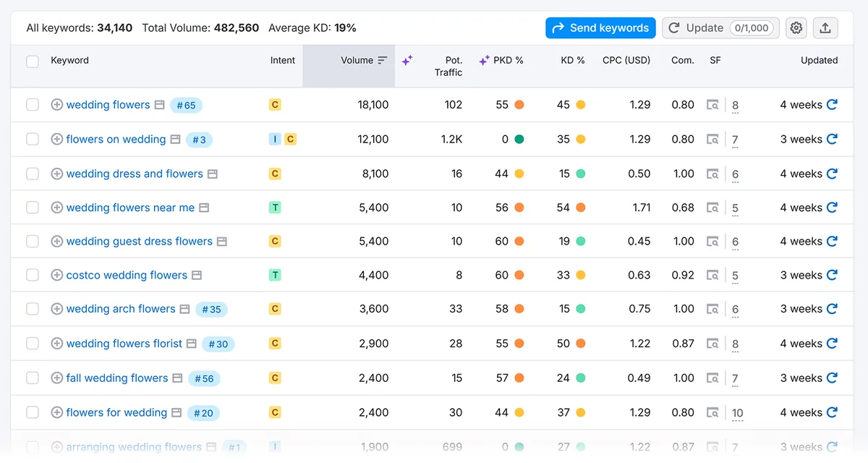Refresh wedding flowers row metrics
The width and height of the screenshot is (868, 463).
(x=832, y=105)
